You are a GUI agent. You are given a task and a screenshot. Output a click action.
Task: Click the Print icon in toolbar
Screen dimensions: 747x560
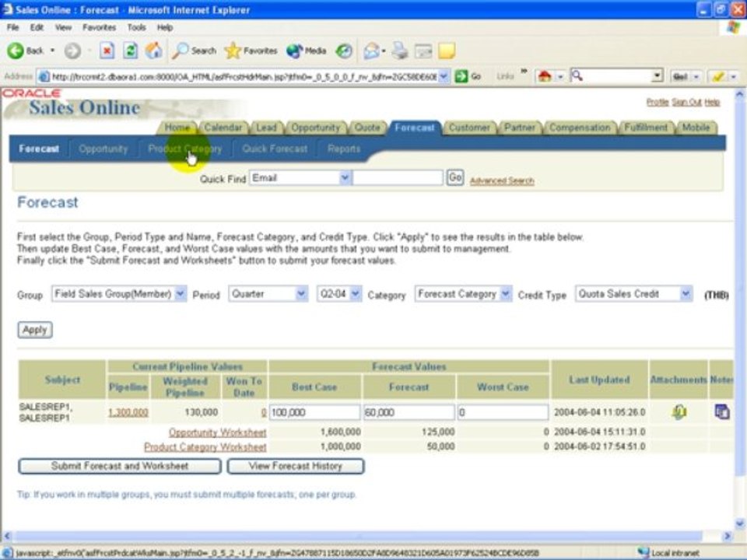click(x=400, y=51)
